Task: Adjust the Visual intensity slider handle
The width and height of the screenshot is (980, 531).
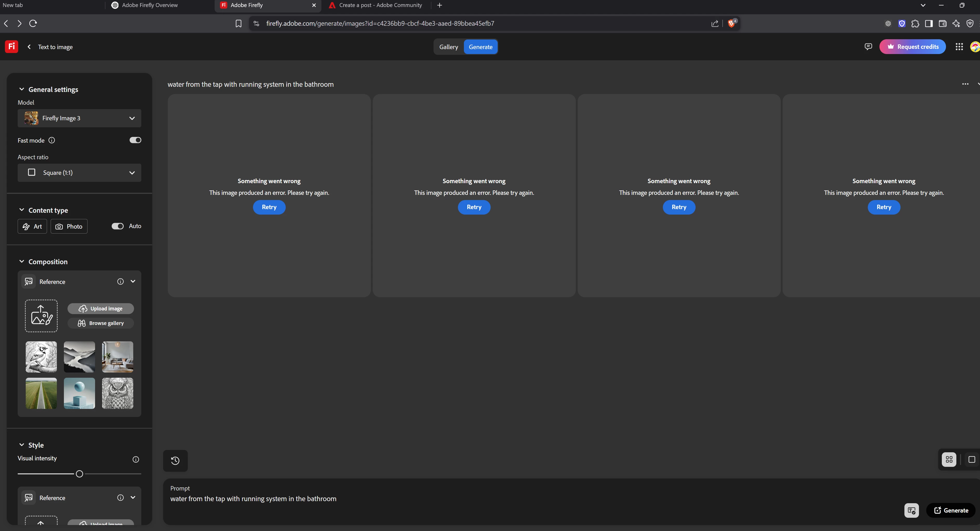Action: [79, 474]
